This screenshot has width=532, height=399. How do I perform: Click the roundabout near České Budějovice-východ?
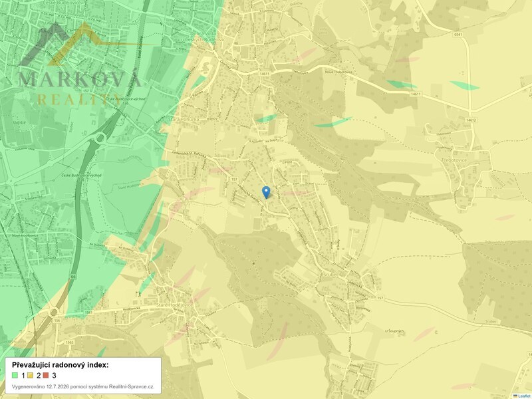(100, 138)
